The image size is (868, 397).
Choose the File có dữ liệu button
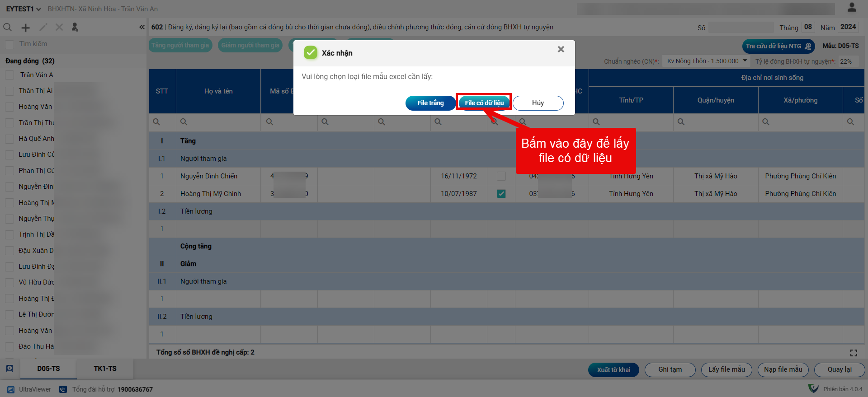(x=484, y=103)
